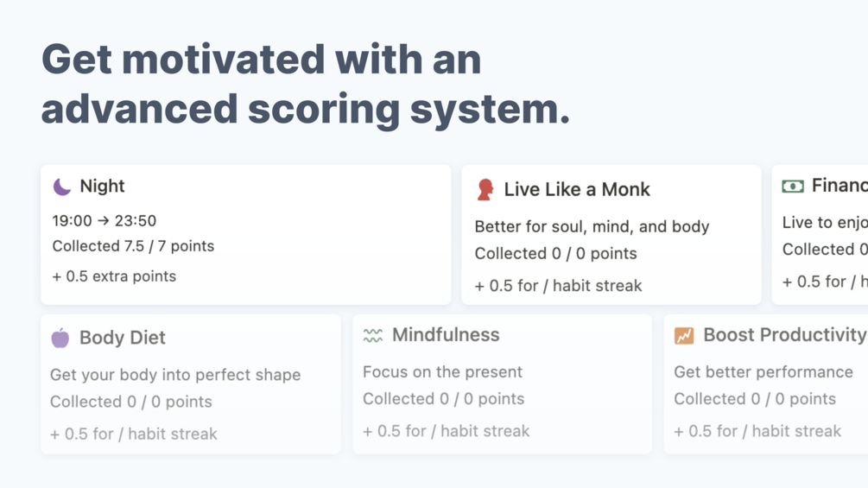868x488 pixels.
Task: Open the Live Like a Monk title
Action: pyautogui.click(x=577, y=190)
